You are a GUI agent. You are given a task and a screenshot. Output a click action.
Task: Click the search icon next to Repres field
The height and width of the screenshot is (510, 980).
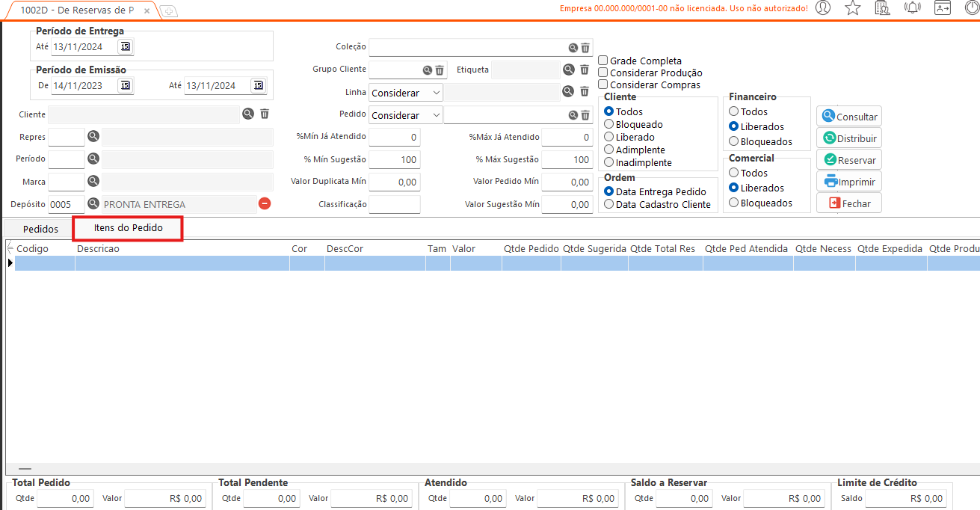click(x=93, y=137)
